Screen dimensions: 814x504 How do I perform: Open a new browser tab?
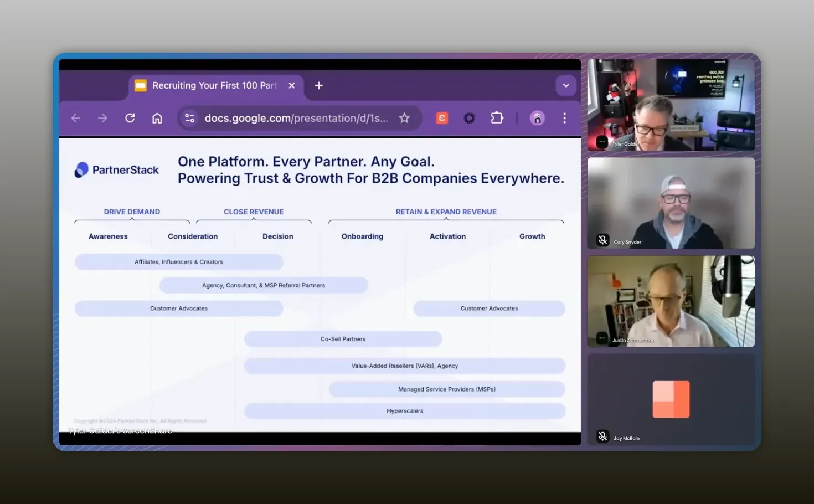tap(318, 85)
